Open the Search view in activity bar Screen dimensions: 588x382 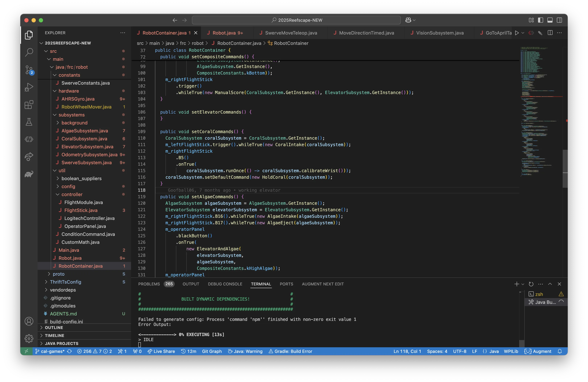(x=29, y=52)
